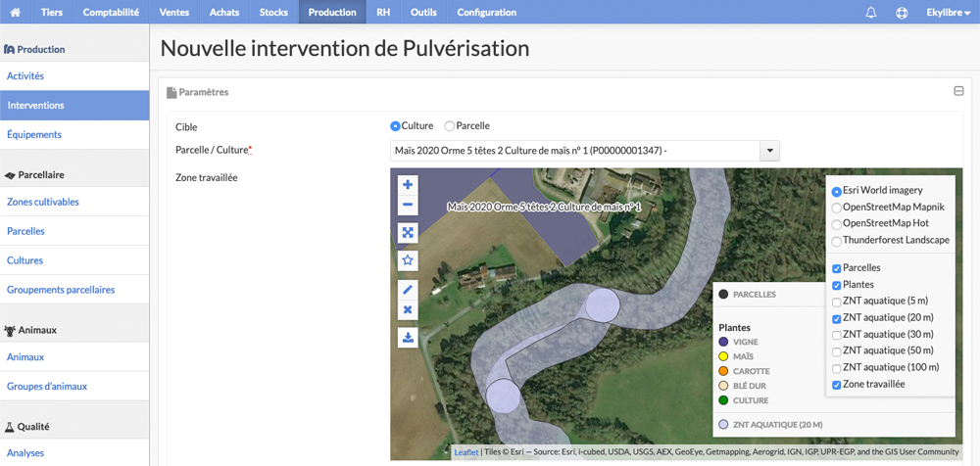
Task: Select the pencil edit tool on map
Action: tap(408, 289)
